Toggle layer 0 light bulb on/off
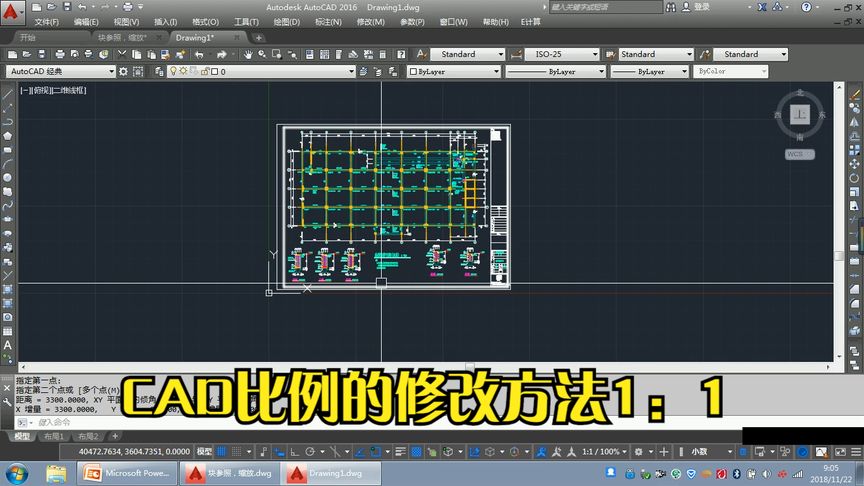The width and height of the screenshot is (864, 486). [x=173, y=71]
